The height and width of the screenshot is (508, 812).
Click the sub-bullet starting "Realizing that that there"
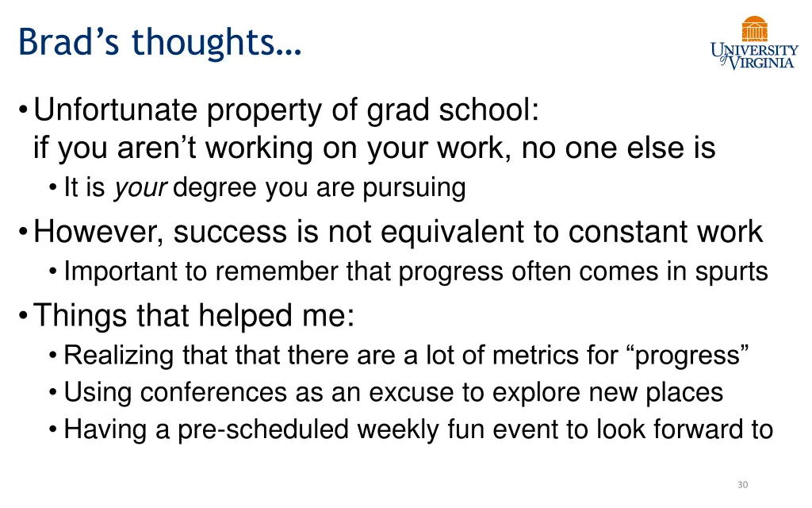coord(406,356)
